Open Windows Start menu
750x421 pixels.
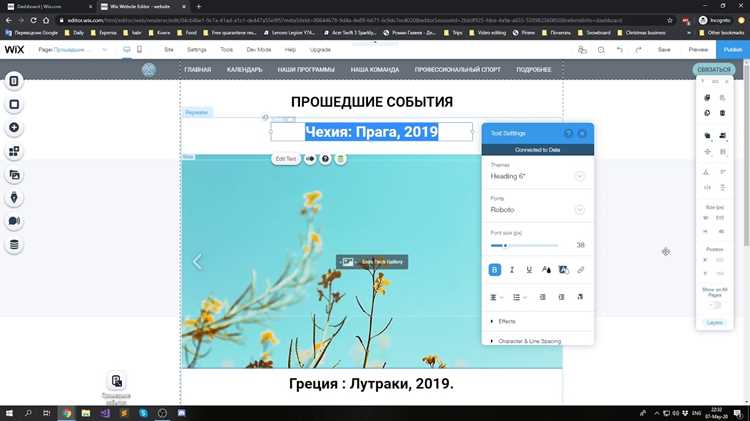[x=9, y=413]
